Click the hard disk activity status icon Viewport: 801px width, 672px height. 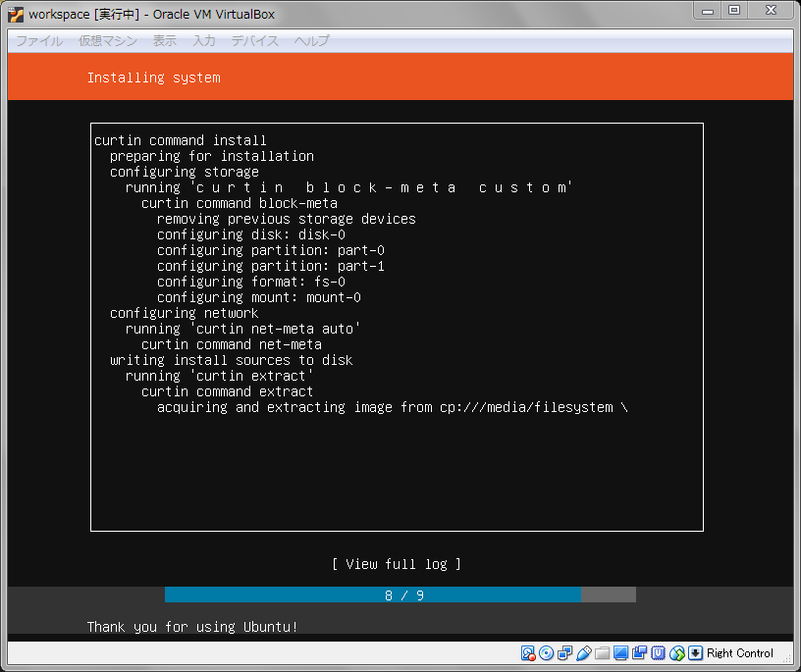(528, 653)
